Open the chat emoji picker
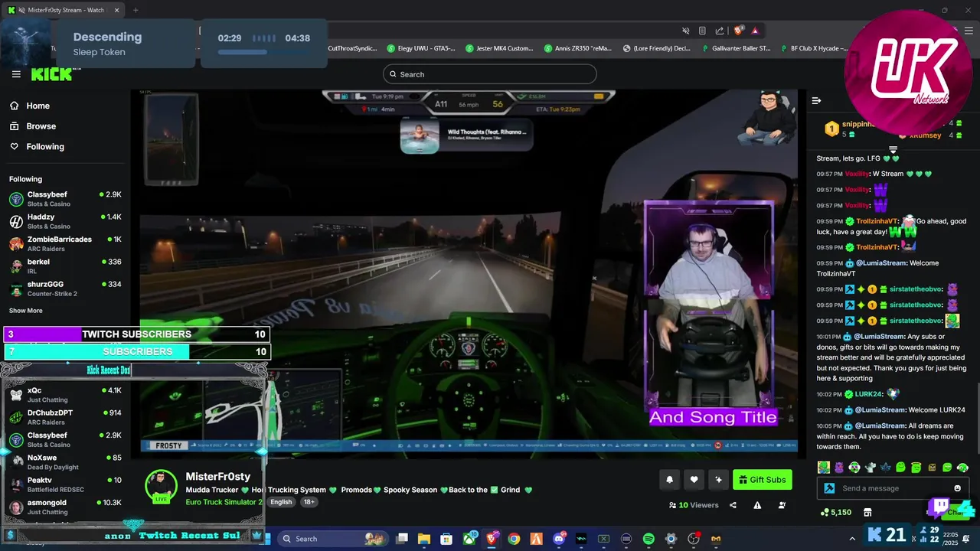This screenshot has width=980, height=551. pyautogui.click(x=957, y=488)
